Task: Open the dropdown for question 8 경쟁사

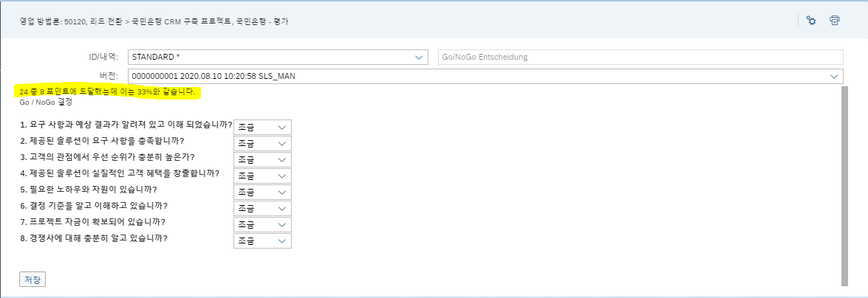Action: (262, 241)
